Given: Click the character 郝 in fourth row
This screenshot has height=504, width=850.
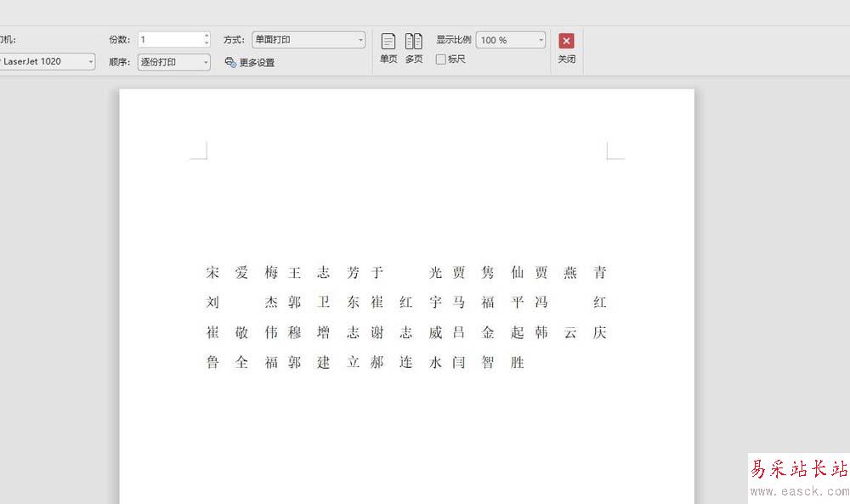Looking at the screenshot, I should tap(377, 362).
